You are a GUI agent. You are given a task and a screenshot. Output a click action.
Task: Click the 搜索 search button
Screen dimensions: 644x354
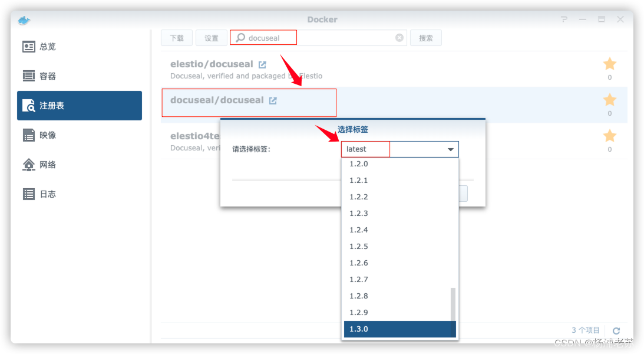[x=425, y=38]
